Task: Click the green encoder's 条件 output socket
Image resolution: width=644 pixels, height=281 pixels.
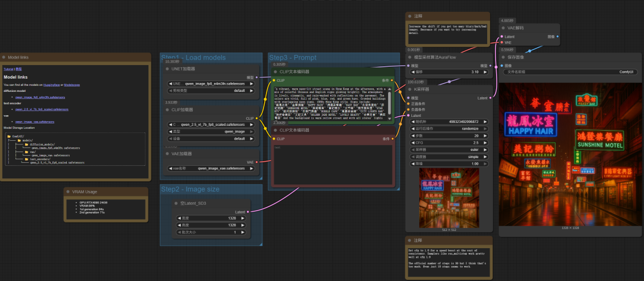Action: [392, 81]
